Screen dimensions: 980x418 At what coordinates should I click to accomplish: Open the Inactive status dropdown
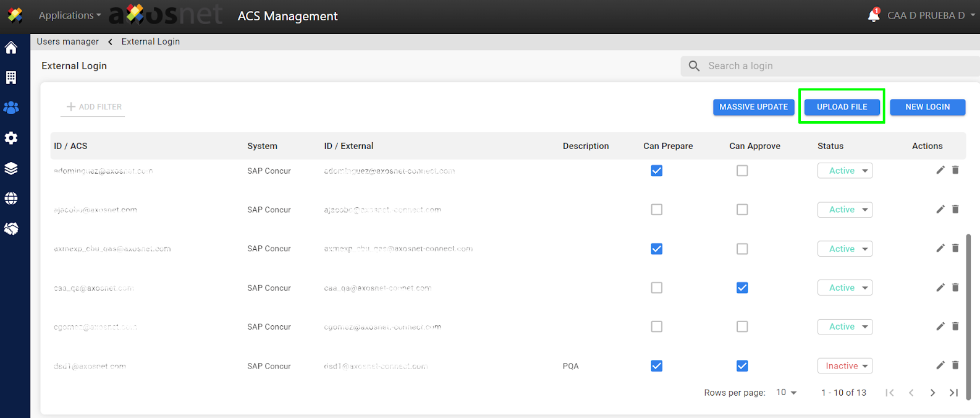[x=845, y=366]
